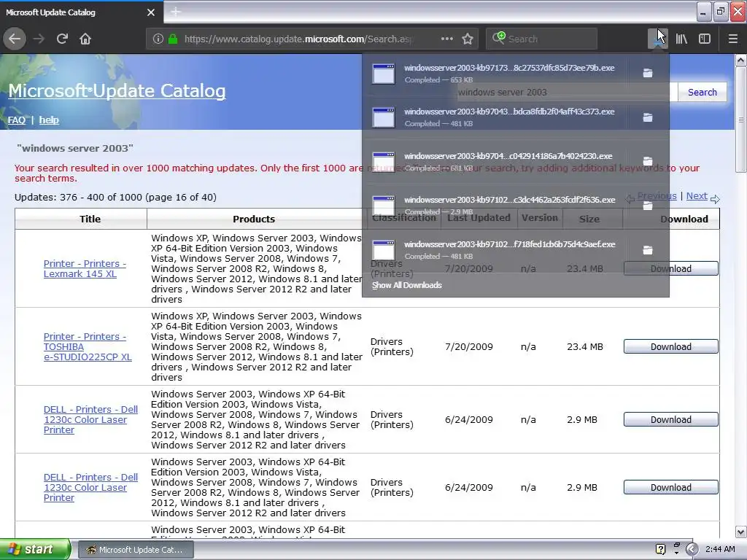
Task: Download second DELL 1230c printer driver
Action: tap(671, 487)
